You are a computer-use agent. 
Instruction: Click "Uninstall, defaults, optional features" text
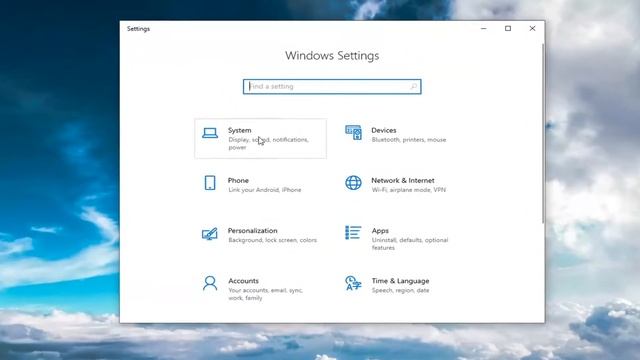tap(410, 244)
